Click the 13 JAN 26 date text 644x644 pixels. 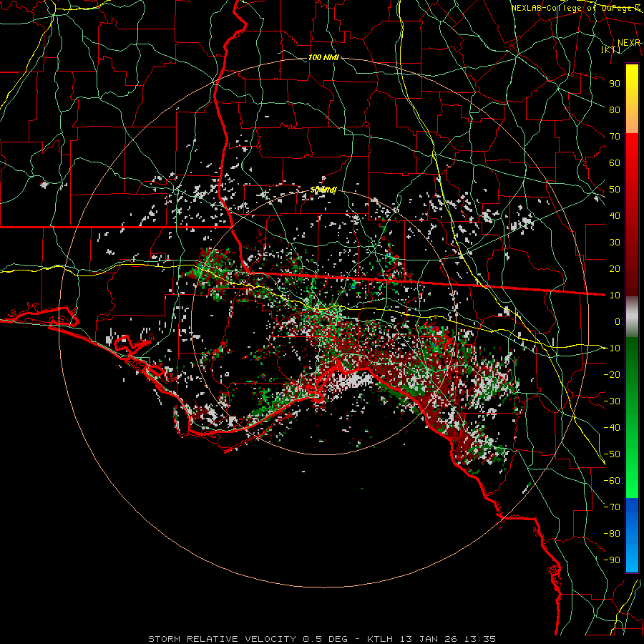point(429,639)
